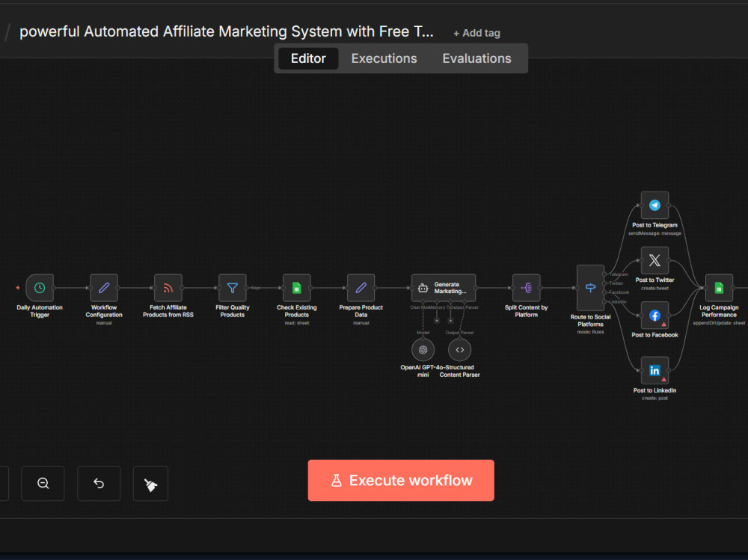Select the Split Content by Platform node
This screenshot has width=748, height=560.
[x=526, y=288]
